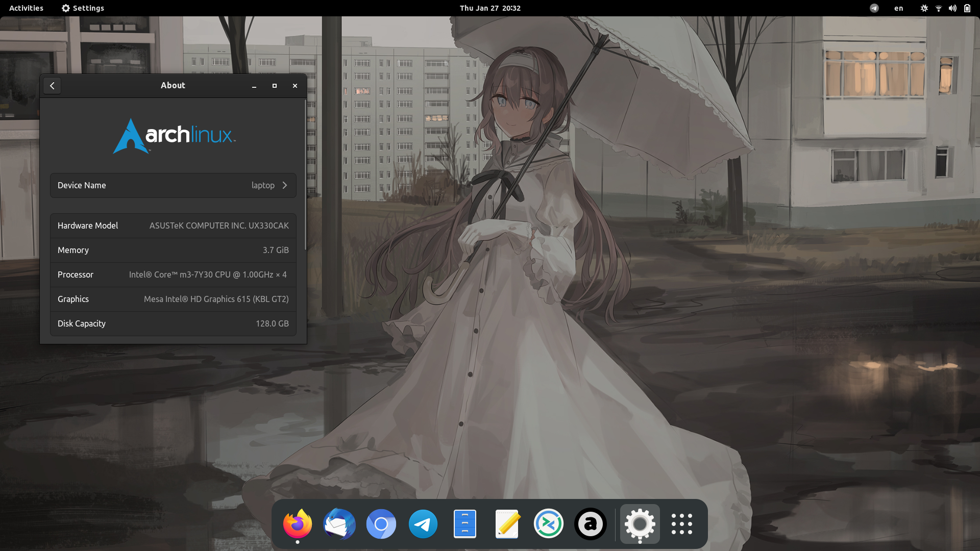Screen dimensions: 980x551
Task: Show all applications grid
Action: coord(682,524)
